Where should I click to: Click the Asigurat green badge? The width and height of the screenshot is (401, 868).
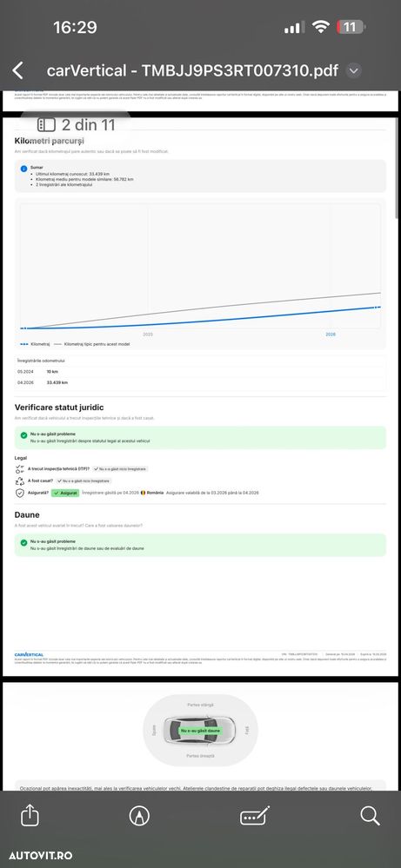tap(65, 493)
